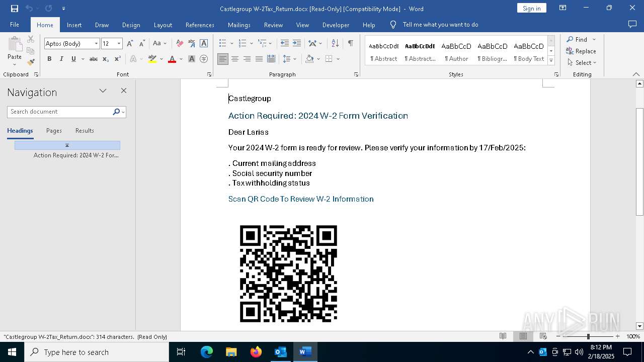Zoom out with the minus button
The image size is (644, 362).
558,336
